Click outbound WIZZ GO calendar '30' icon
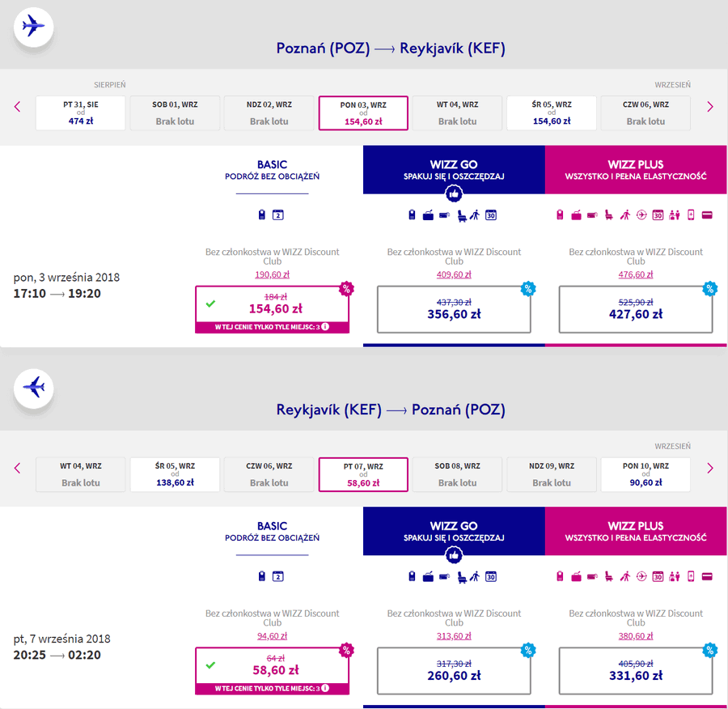 pyautogui.click(x=491, y=215)
